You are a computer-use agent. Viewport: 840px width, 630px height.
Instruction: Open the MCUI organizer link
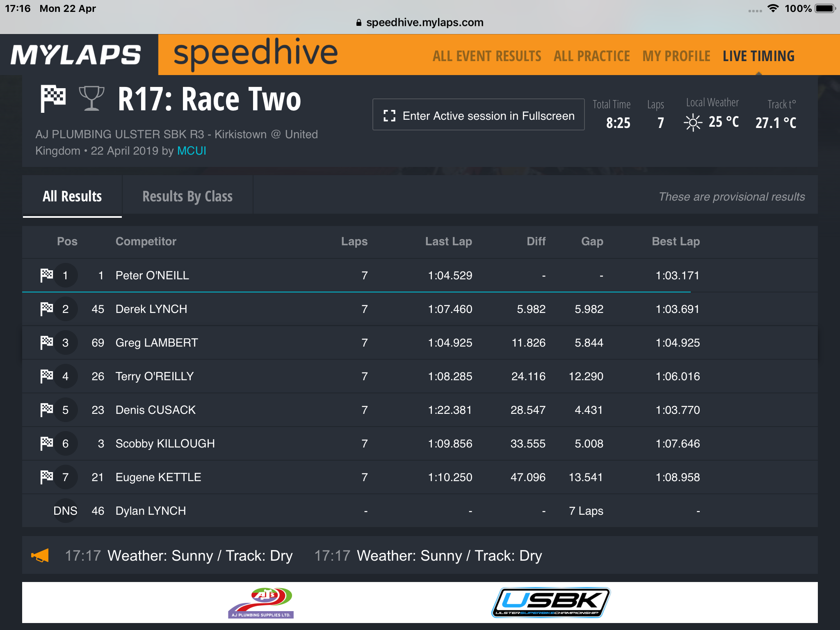click(x=192, y=151)
